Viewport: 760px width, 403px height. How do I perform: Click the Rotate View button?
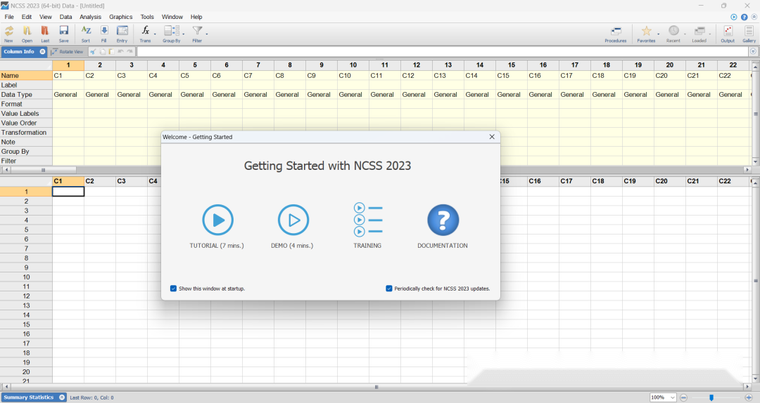tap(67, 51)
